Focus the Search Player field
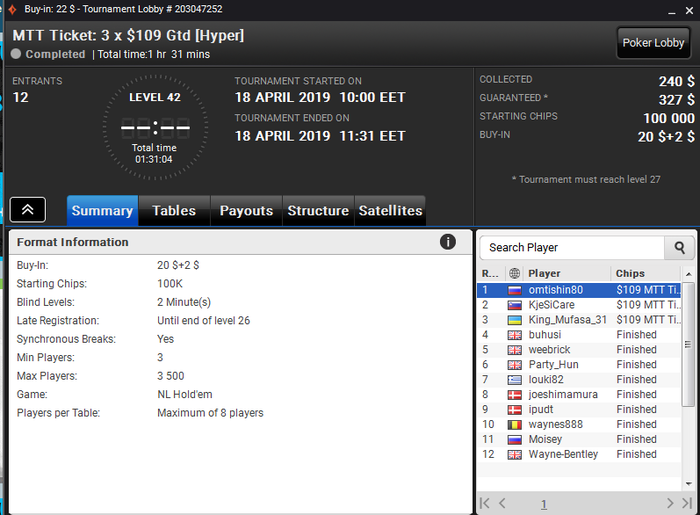Image resolution: width=700 pixels, height=515 pixels. [572, 247]
